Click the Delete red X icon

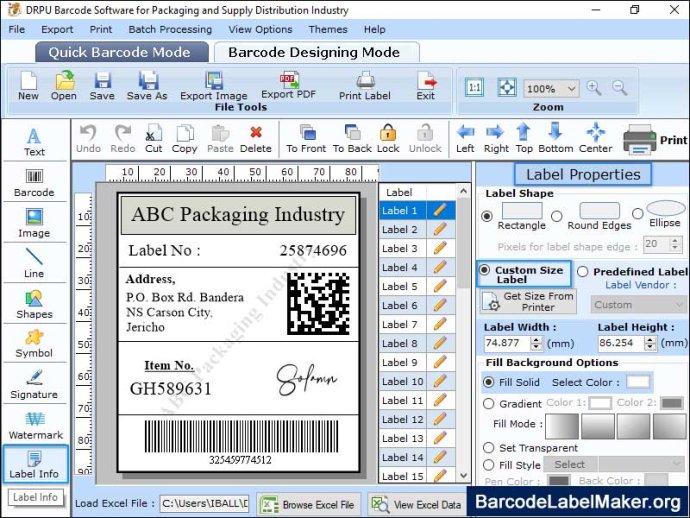[x=256, y=132]
